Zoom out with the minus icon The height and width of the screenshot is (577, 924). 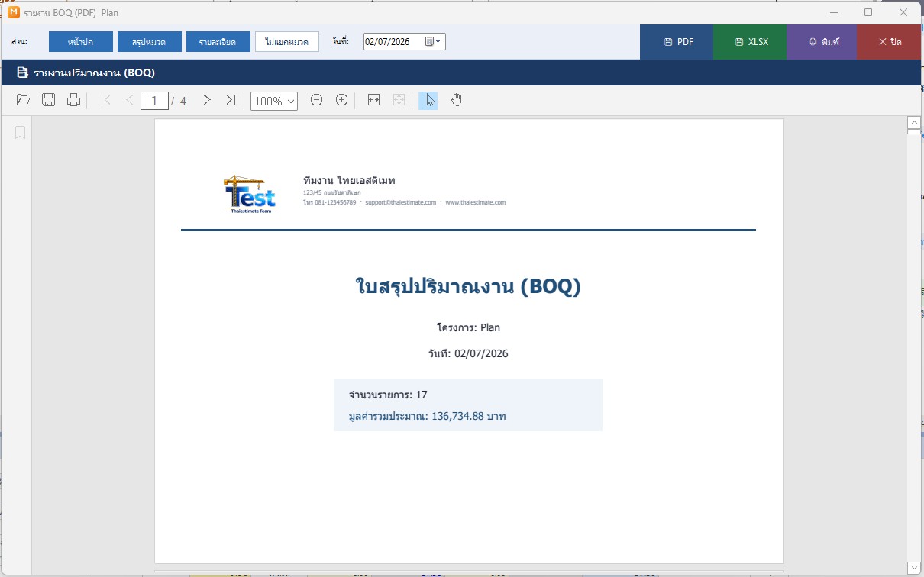(x=316, y=100)
